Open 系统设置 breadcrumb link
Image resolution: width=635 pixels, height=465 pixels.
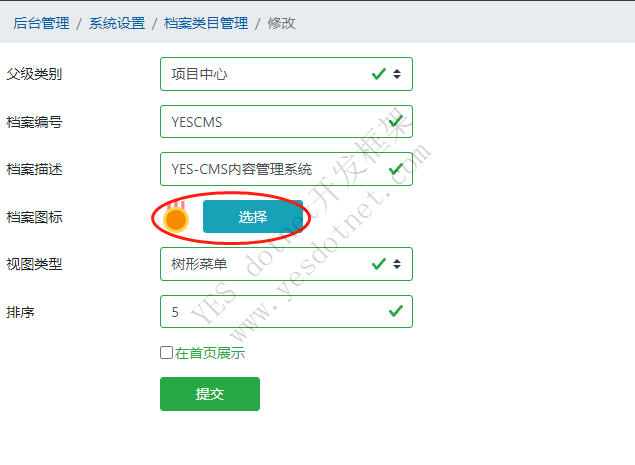click(117, 23)
